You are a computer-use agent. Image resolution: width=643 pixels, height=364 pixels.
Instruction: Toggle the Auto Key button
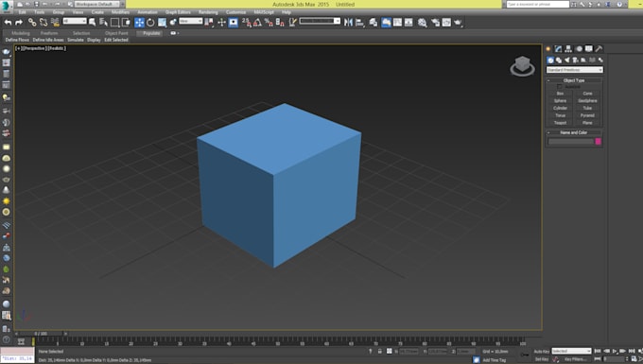(x=541, y=352)
